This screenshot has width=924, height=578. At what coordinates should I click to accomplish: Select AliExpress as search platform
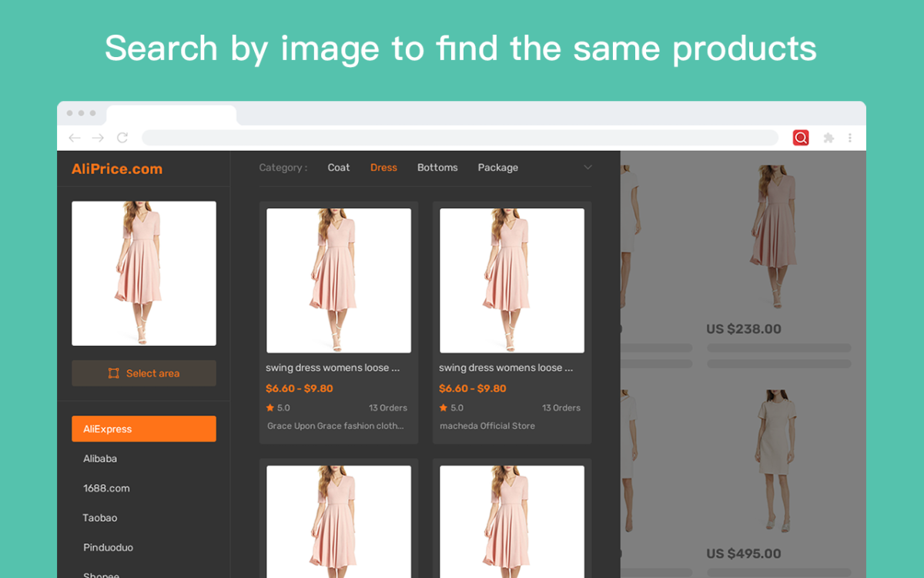point(144,429)
